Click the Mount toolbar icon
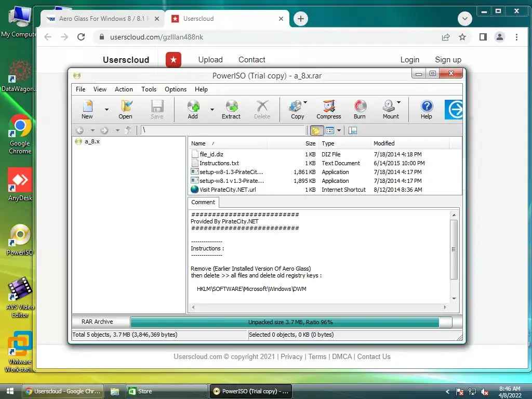The height and width of the screenshot is (399, 532). point(390,109)
